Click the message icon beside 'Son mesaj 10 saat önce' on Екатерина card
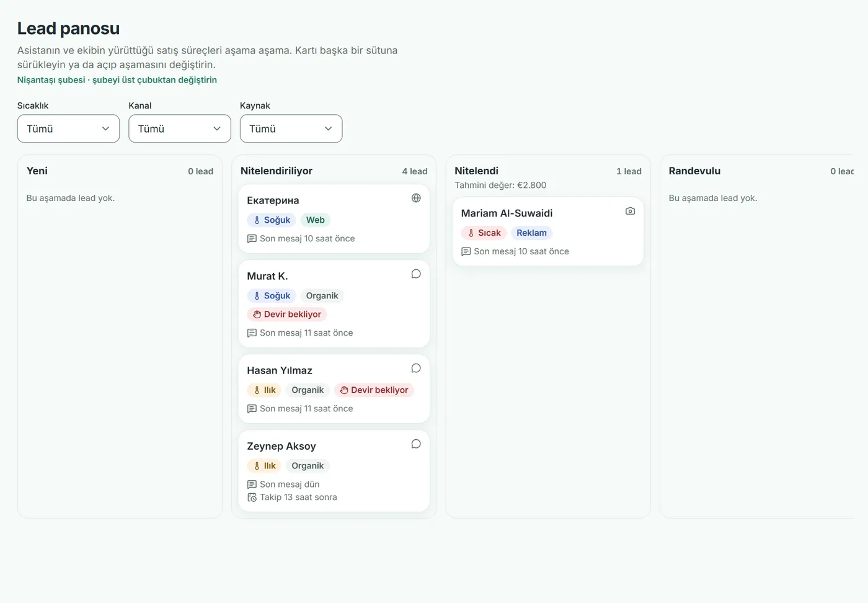The width and height of the screenshot is (868, 603). click(252, 239)
